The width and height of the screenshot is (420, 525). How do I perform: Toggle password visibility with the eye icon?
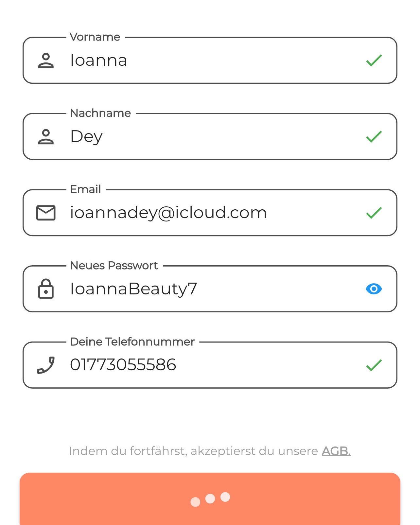(x=374, y=289)
